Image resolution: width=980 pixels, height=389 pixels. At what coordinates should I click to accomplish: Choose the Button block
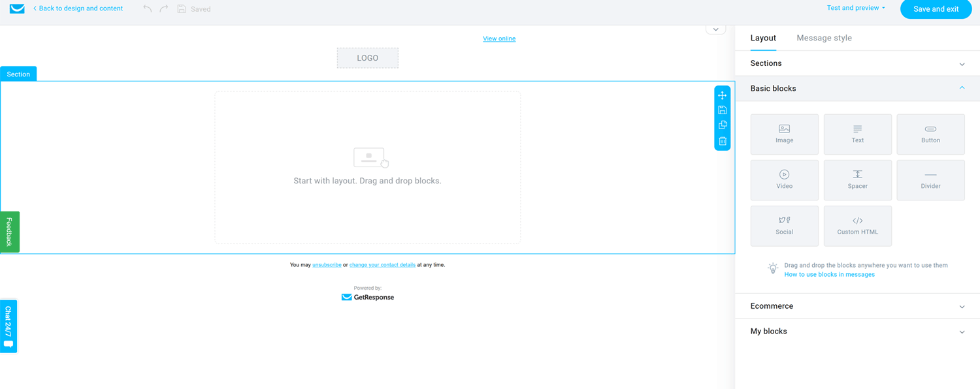pos(930,134)
